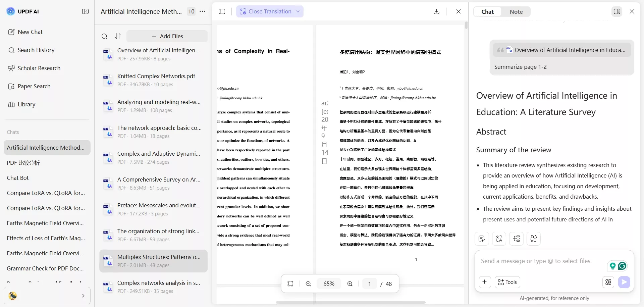Image resolution: width=644 pixels, height=307 pixels.
Task: Expand the three-dot menu next to document title
Action: click(x=202, y=11)
